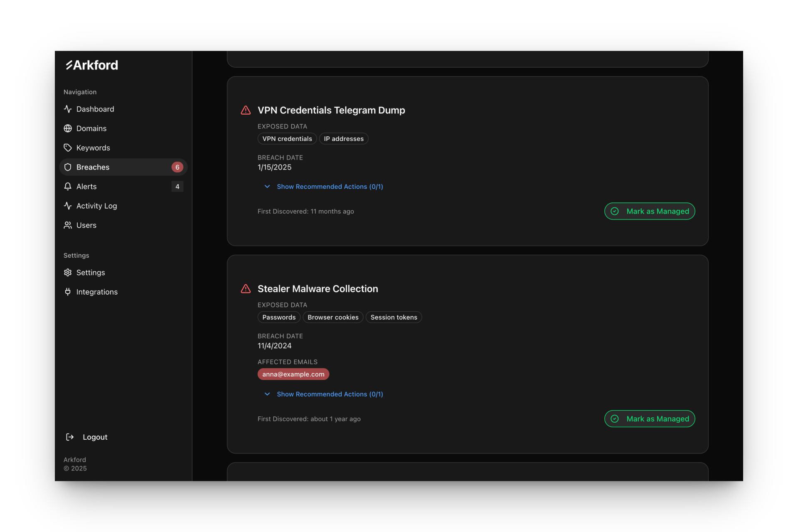Click the Logout arrow icon
Image resolution: width=798 pixels, height=532 pixels.
click(70, 437)
